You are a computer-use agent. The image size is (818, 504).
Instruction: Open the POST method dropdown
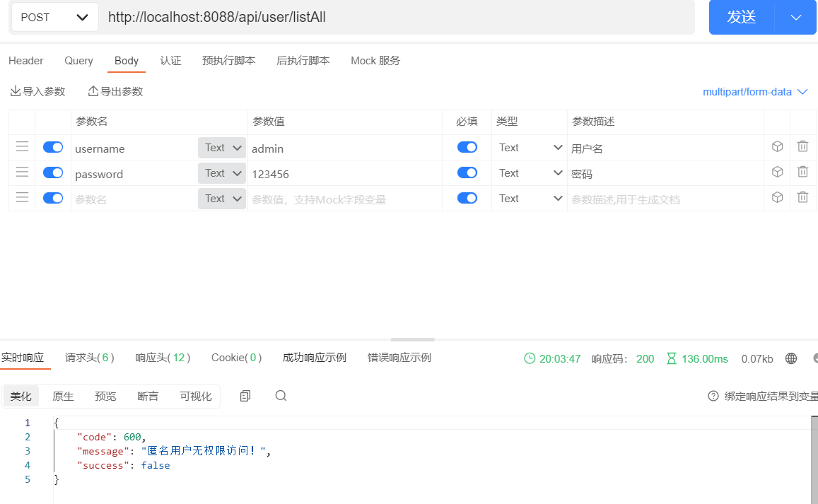pos(54,18)
